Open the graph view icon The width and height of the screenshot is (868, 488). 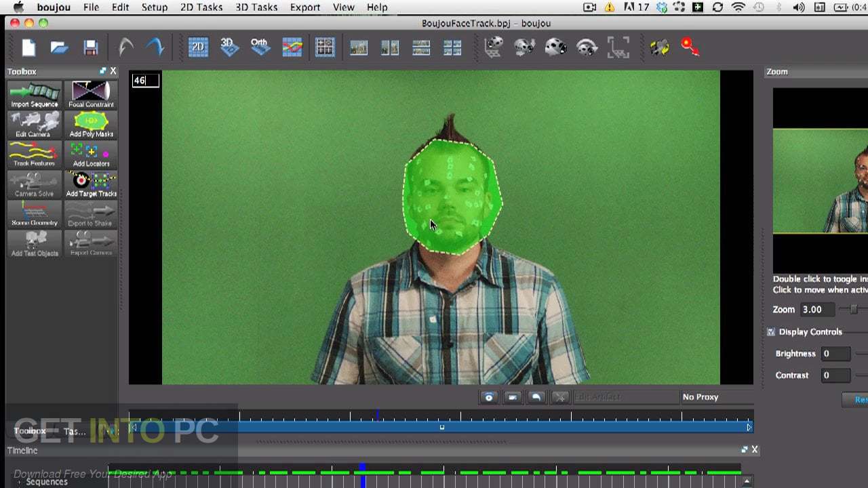click(292, 47)
